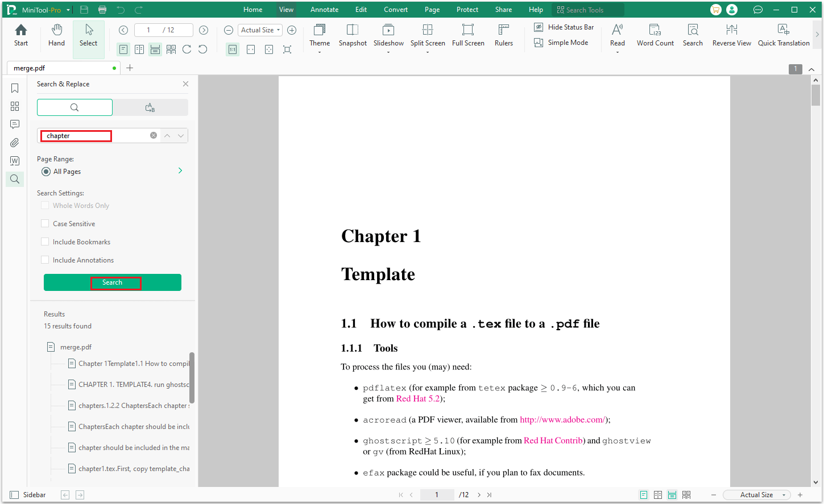Click the print icon in title bar
The width and height of the screenshot is (824, 504).
[102, 10]
